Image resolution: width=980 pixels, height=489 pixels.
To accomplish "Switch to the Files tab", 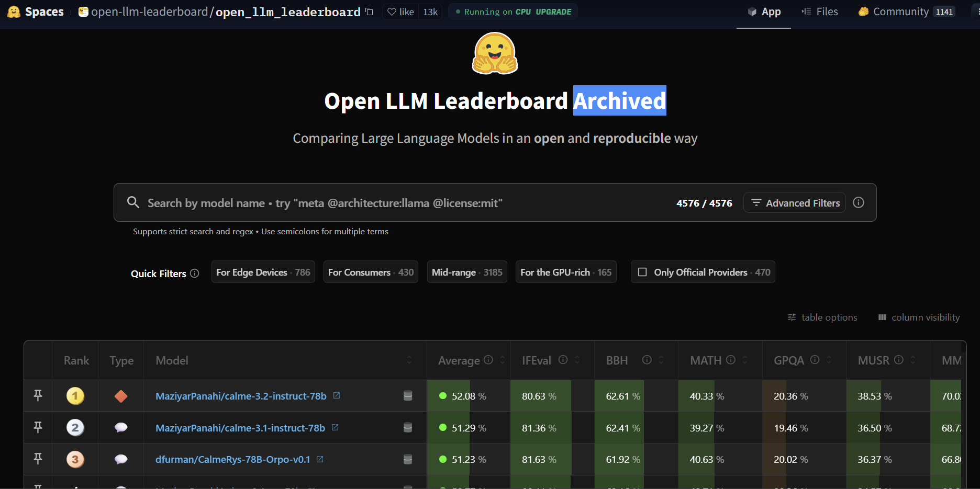I will click(x=820, y=12).
